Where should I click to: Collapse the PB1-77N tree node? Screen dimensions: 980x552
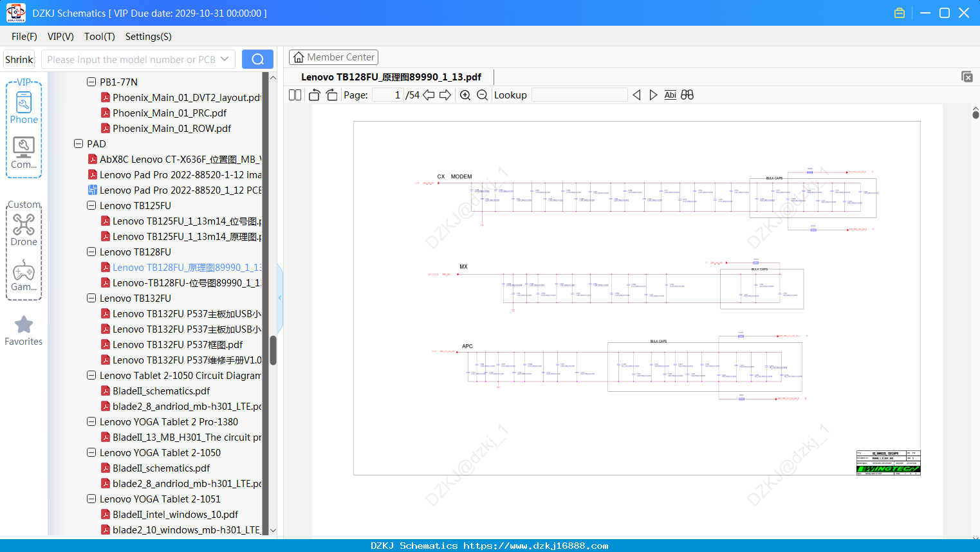[91, 82]
